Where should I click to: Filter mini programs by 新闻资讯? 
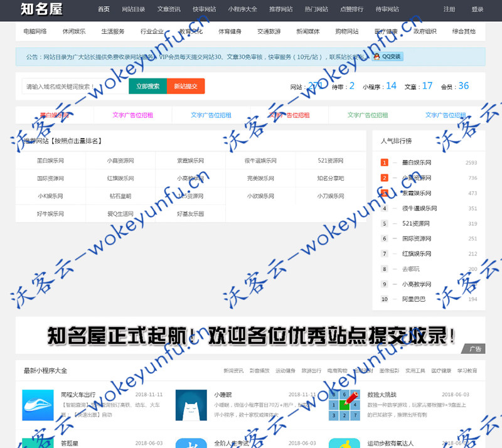[233, 371]
